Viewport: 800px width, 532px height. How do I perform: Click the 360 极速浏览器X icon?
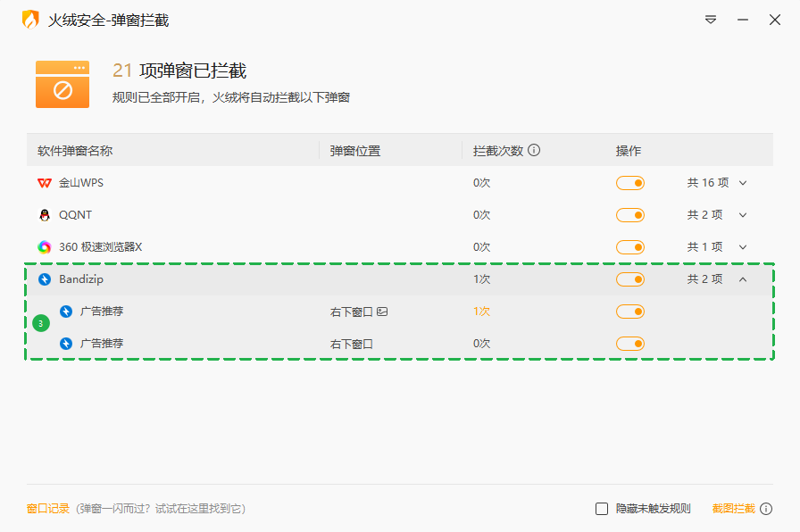45,247
